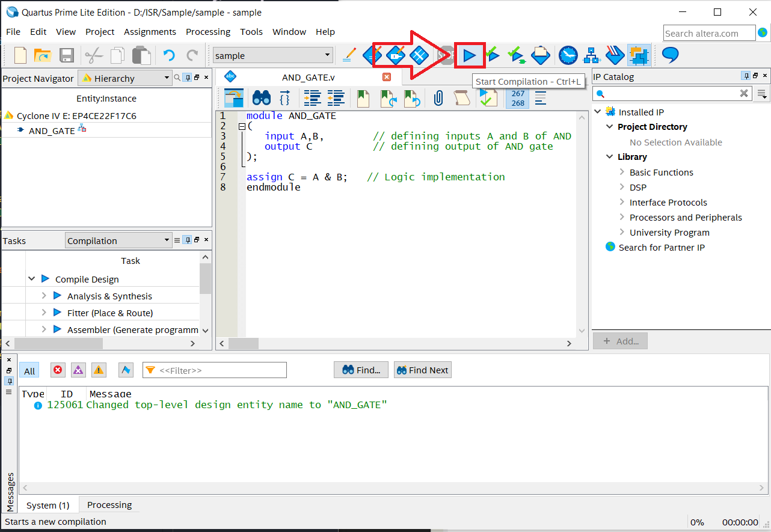Undo the last edit
The width and height of the screenshot is (771, 532).
169,56
